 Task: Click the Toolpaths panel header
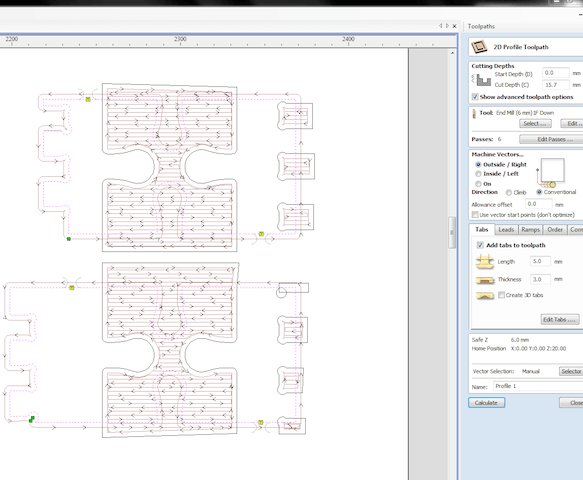(481, 26)
